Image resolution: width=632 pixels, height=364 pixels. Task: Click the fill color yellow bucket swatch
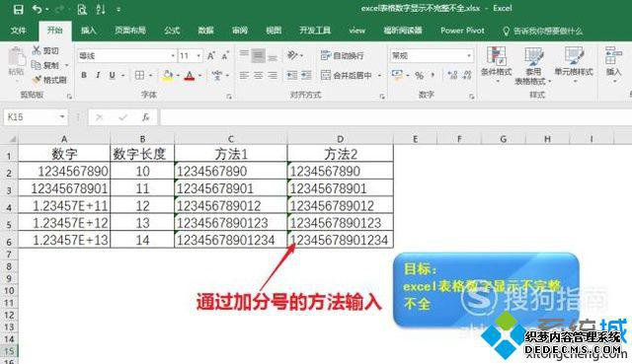(x=167, y=75)
